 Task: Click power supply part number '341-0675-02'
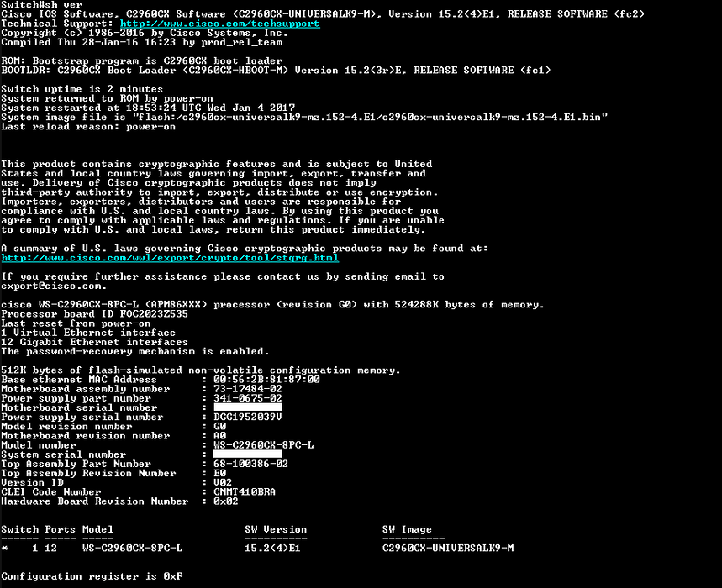pos(248,398)
